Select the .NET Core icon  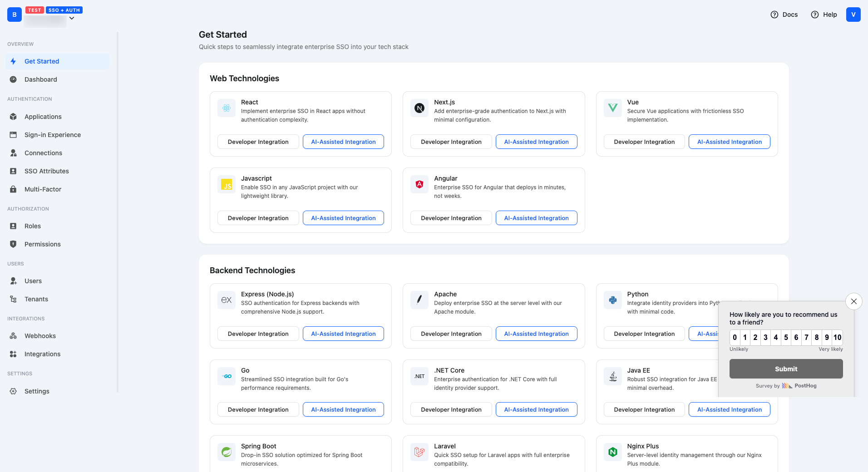coord(419,376)
